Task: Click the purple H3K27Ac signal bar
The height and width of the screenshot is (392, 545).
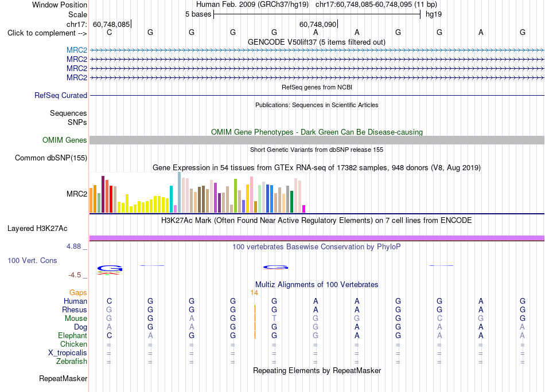Action: tap(317, 238)
